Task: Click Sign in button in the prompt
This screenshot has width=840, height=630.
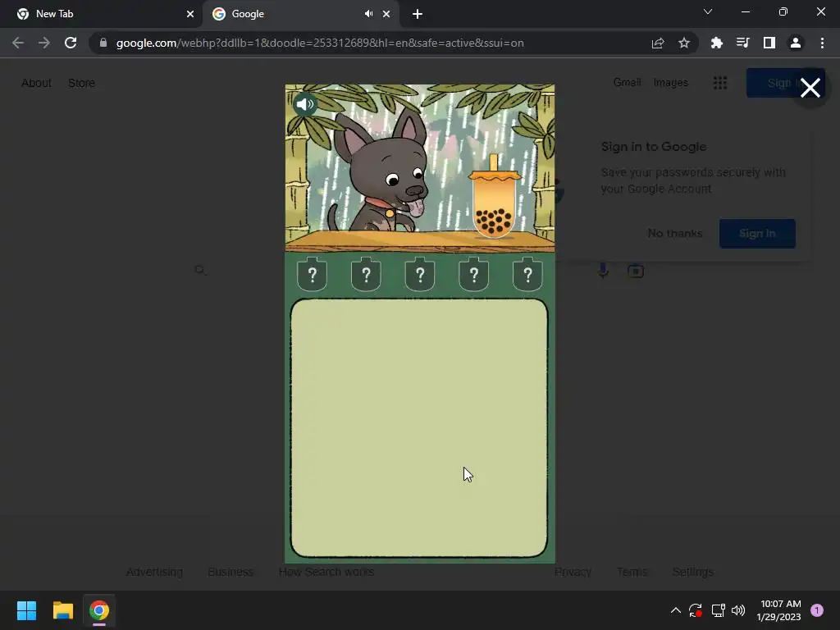Action: (757, 233)
